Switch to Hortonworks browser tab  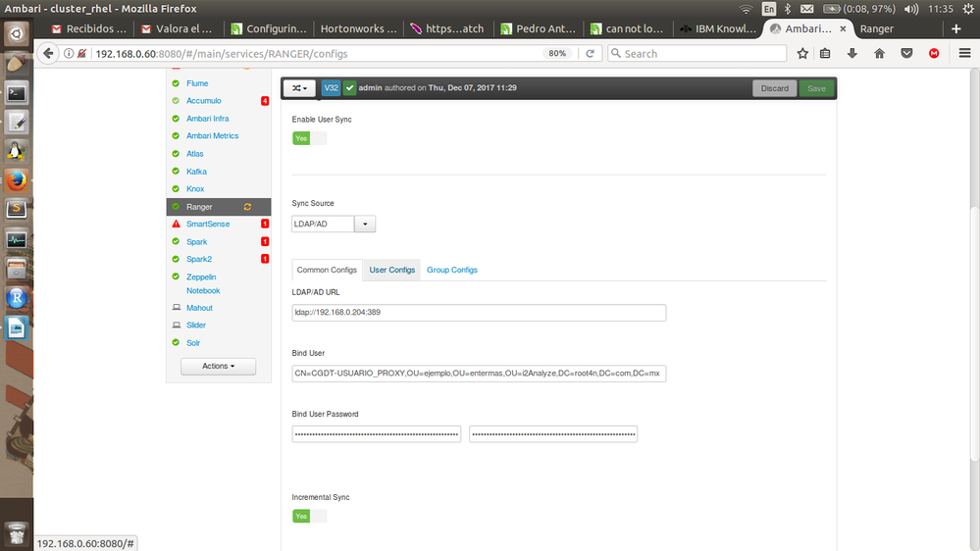[357, 28]
